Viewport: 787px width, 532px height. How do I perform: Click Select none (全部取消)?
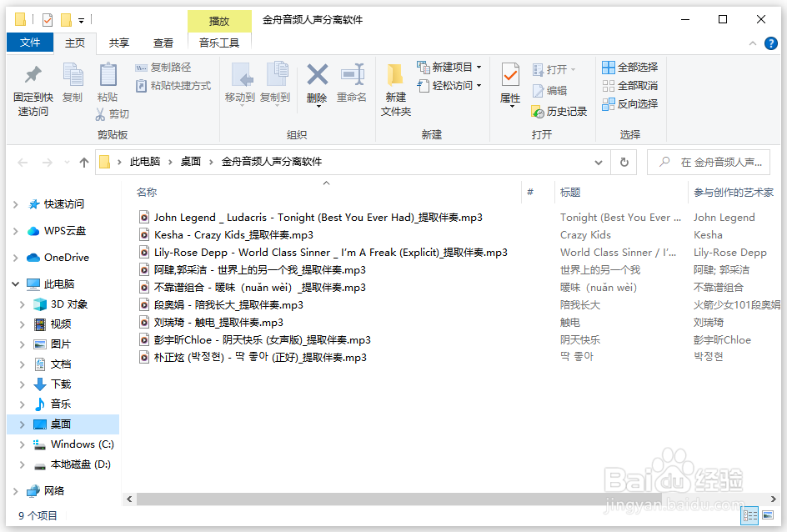(x=630, y=86)
